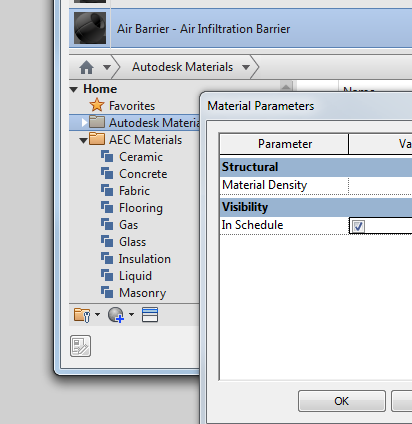Click the Parameter column header
This screenshot has height=424, width=412.
point(284,144)
